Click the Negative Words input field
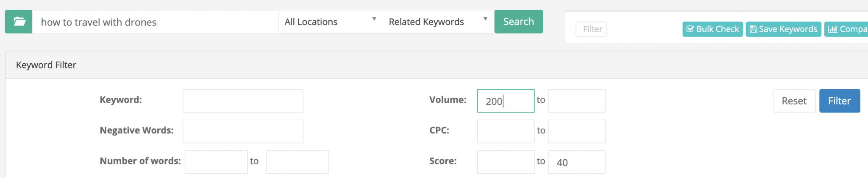Image resolution: width=868 pixels, height=178 pixels. click(x=243, y=131)
